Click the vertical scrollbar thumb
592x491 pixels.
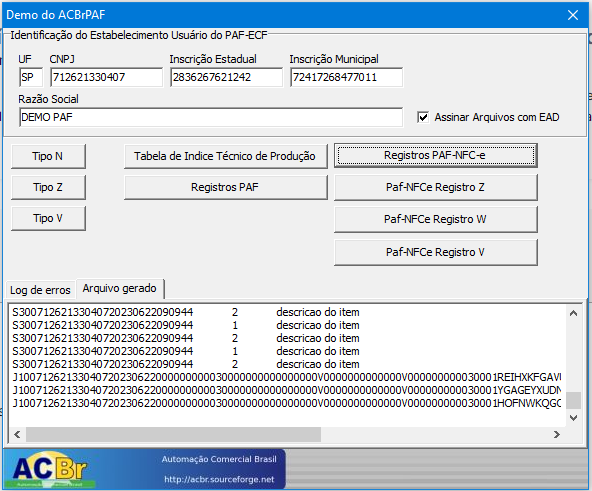point(573,400)
